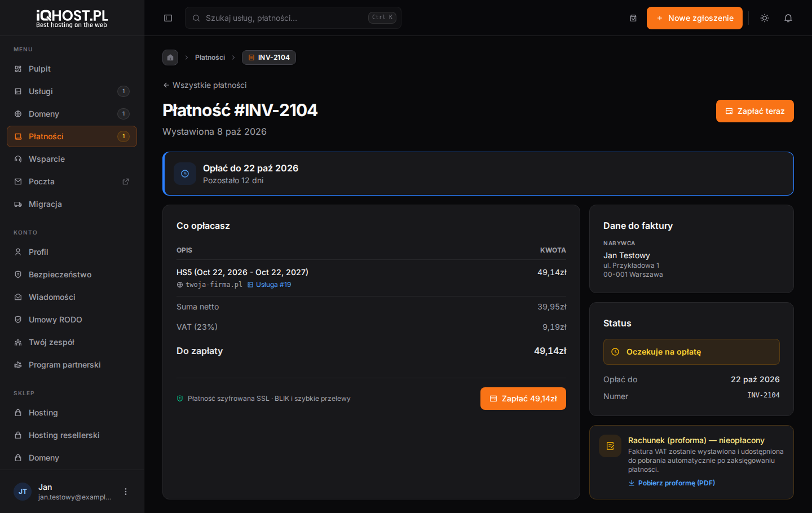Screen dimensions: 812x513
Task: Focus the Szukaj usług, płatności search field
Action: click(293, 18)
